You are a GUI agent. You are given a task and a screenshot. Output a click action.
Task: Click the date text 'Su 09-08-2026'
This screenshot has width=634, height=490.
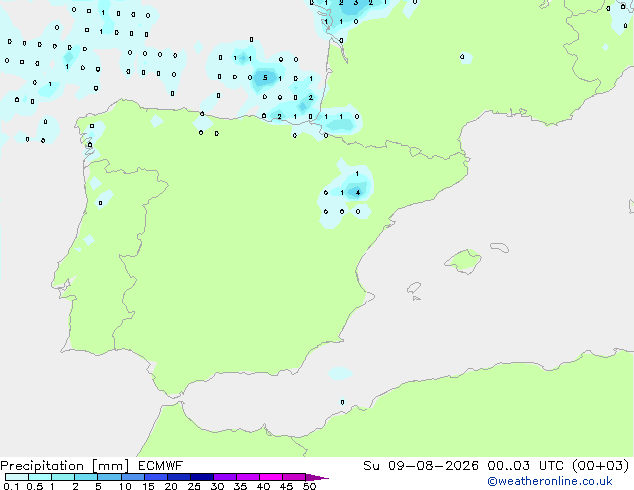point(421,466)
